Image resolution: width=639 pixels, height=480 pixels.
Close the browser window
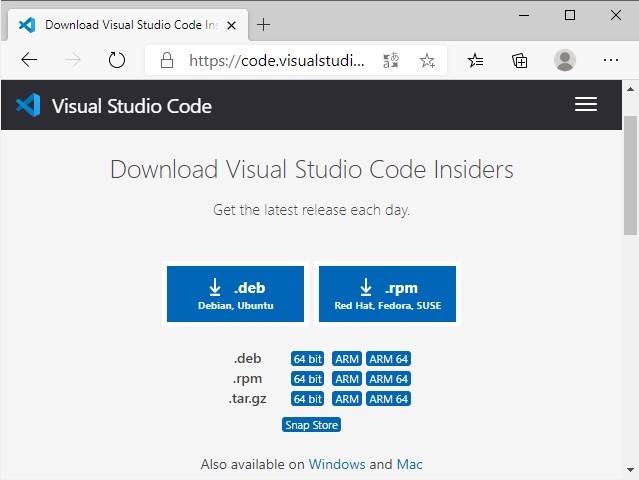(x=616, y=15)
